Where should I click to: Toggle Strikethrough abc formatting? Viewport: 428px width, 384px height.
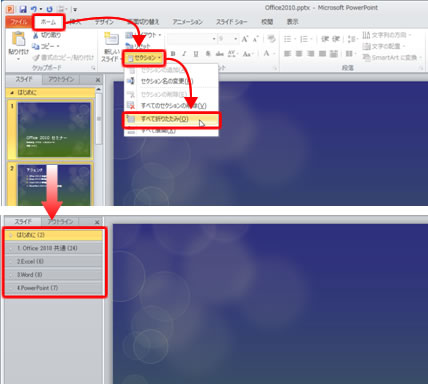[x=219, y=54]
